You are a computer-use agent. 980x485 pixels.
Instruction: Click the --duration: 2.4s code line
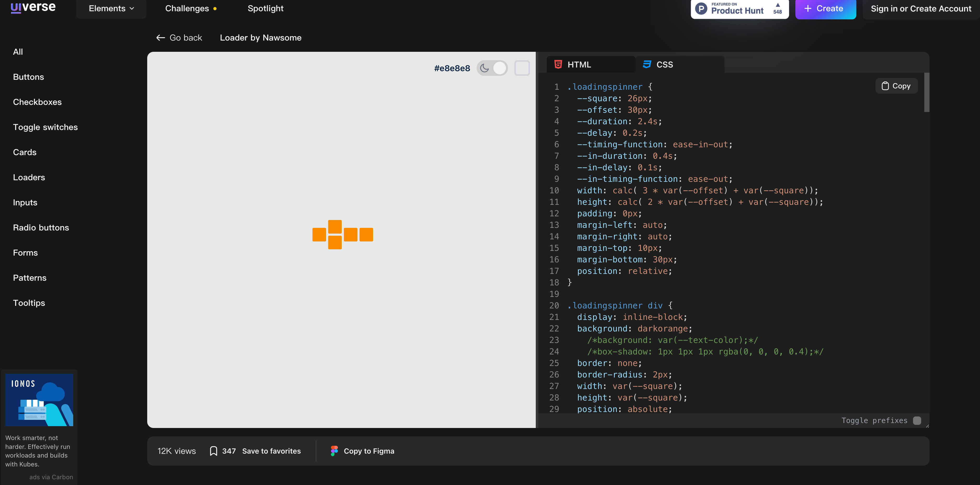tap(619, 121)
